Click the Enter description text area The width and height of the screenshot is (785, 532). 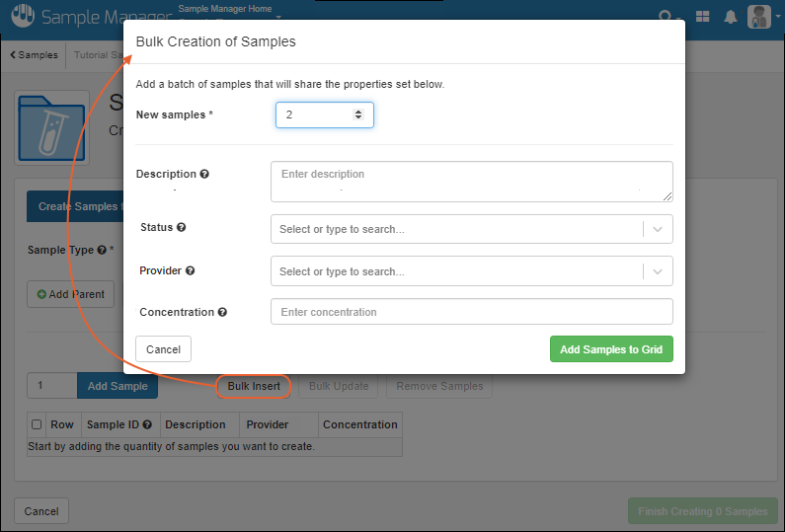click(471, 182)
